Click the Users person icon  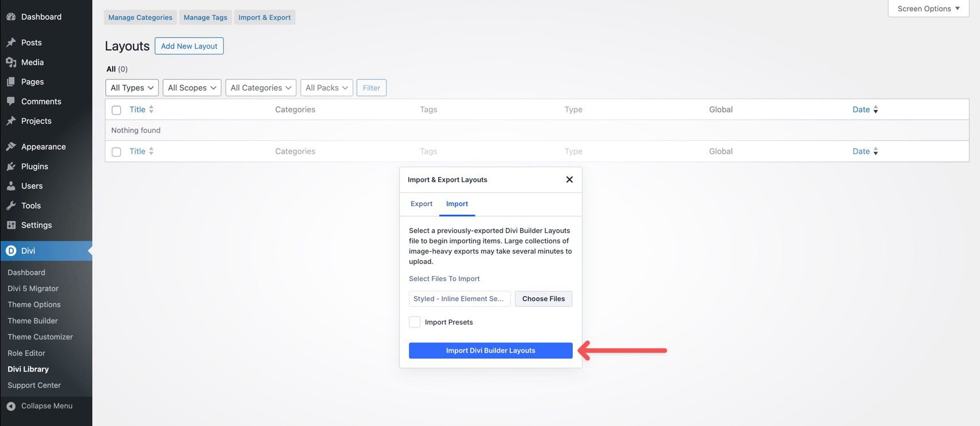point(11,186)
